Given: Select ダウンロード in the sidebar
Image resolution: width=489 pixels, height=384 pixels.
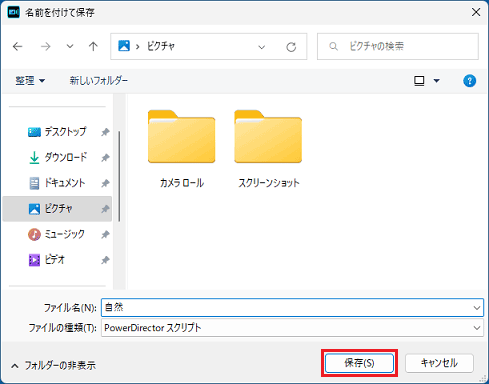Looking at the screenshot, I should (57, 157).
